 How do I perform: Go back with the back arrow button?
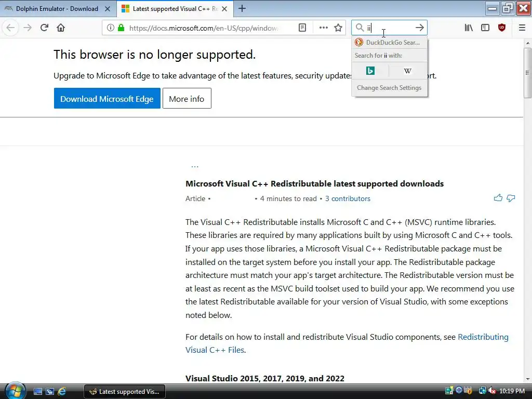tap(10, 28)
